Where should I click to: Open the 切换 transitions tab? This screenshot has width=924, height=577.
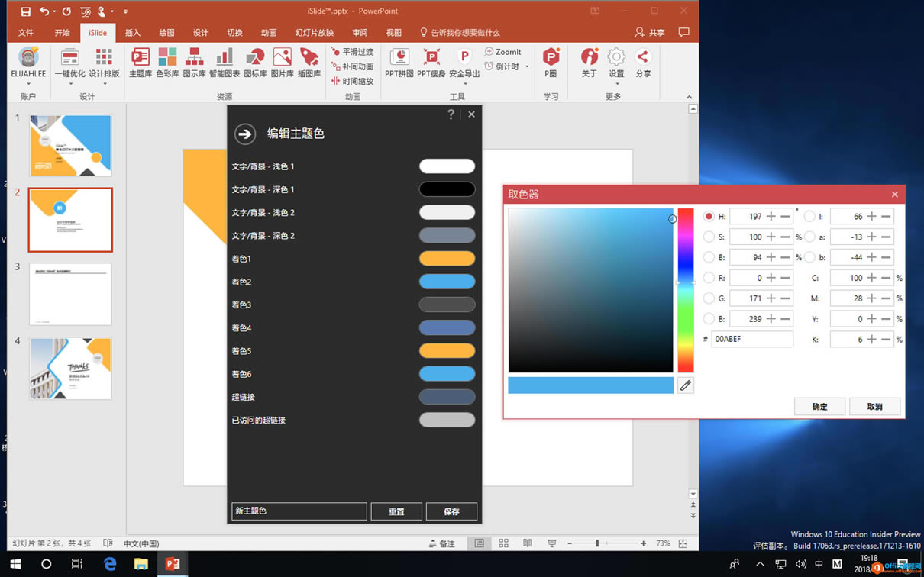(x=234, y=33)
